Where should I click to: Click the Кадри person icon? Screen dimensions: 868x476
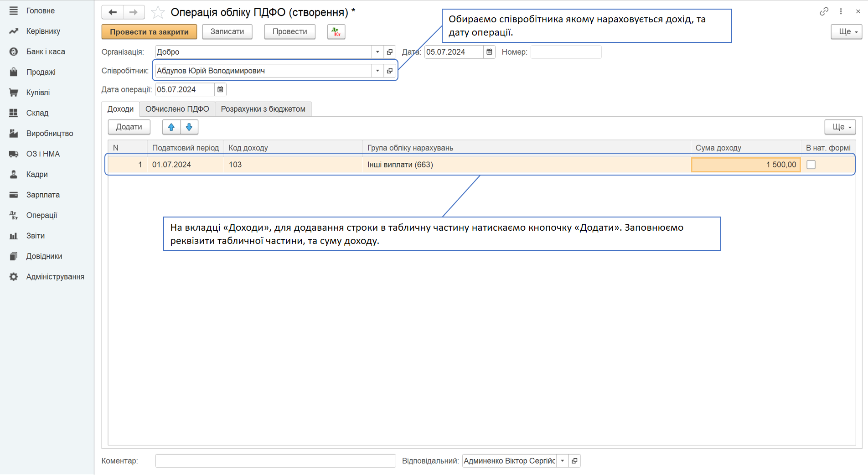(x=14, y=174)
